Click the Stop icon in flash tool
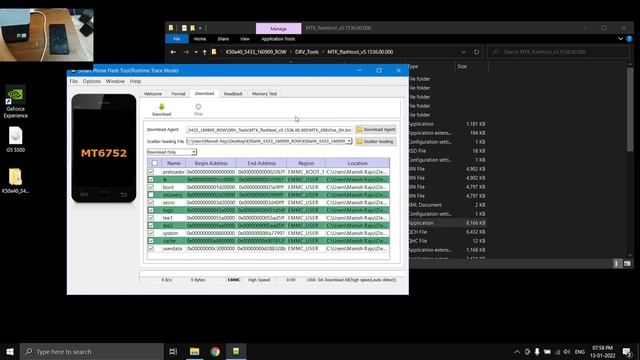This screenshot has height=360, width=640. click(x=198, y=107)
